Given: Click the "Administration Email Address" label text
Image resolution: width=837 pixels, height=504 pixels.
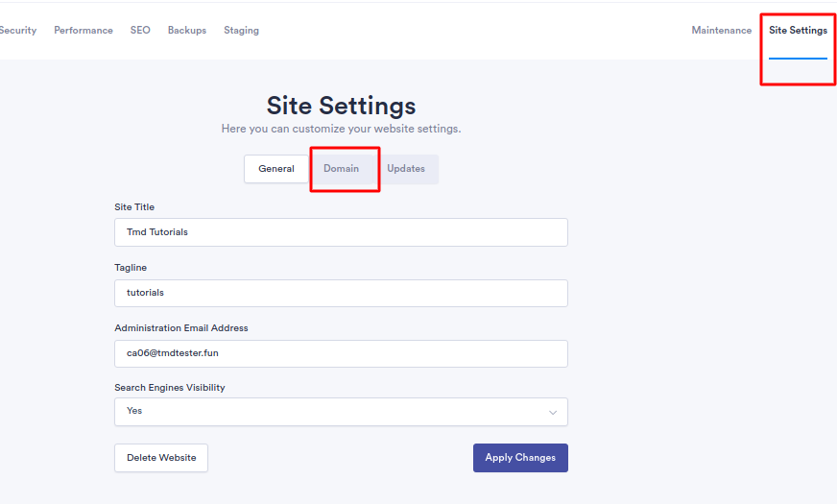Looking at the screenshot, I should pos(181,328).
